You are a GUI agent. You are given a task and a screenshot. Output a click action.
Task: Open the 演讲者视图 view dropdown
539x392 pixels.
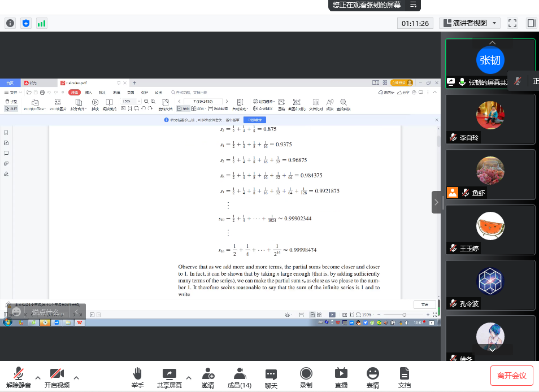(x=470, y=23)
